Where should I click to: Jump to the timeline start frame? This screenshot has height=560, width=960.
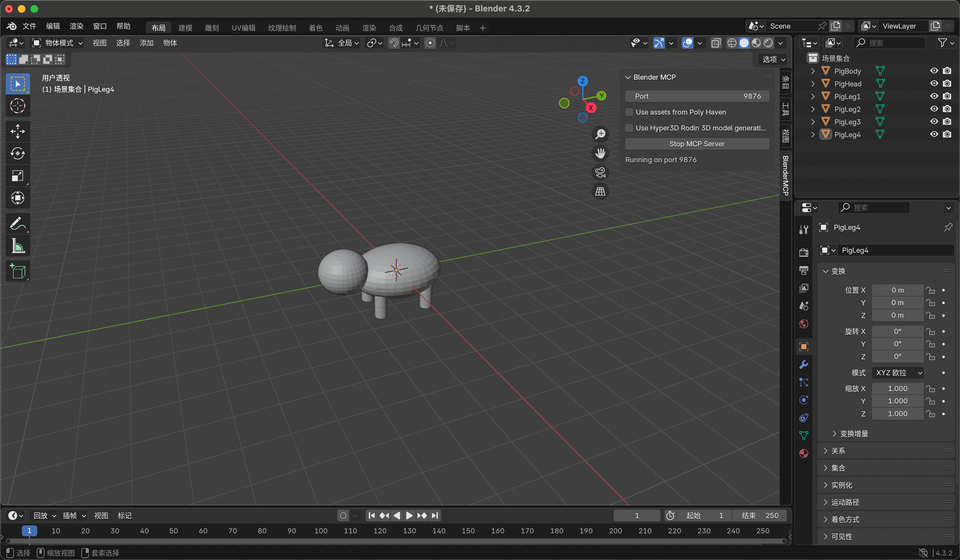tap(371, 516)
